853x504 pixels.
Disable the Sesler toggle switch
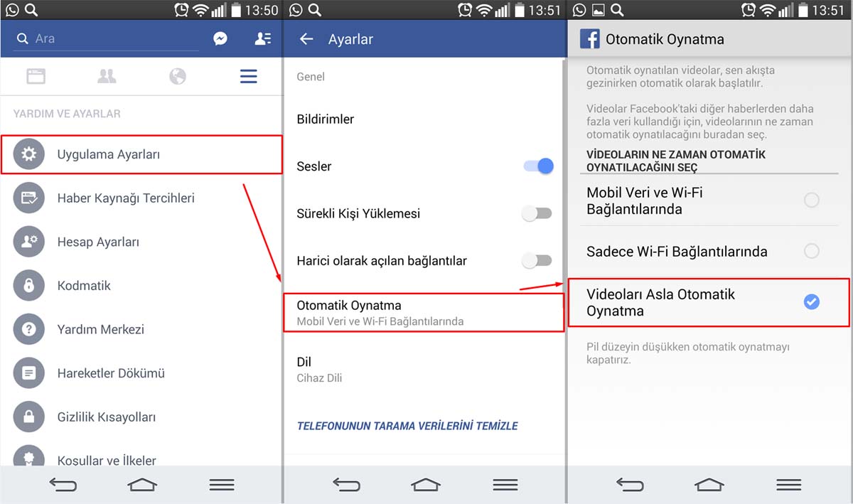tap(538, 166)
